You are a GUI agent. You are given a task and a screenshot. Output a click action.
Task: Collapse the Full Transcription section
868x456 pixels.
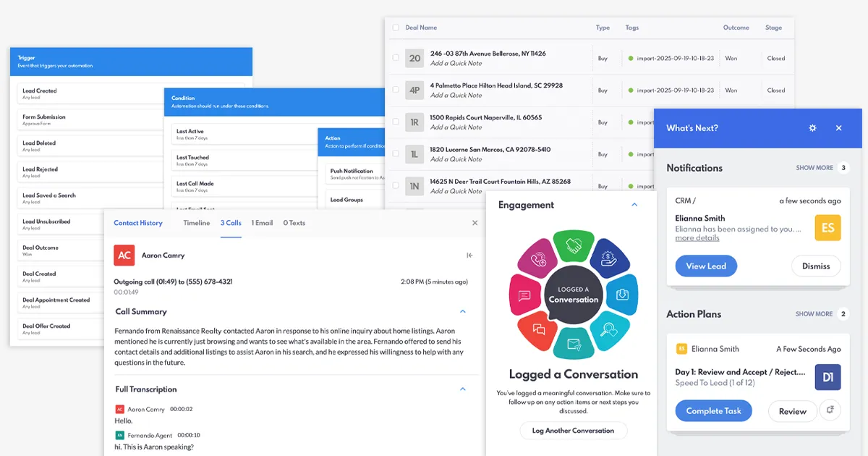(463, 389)
